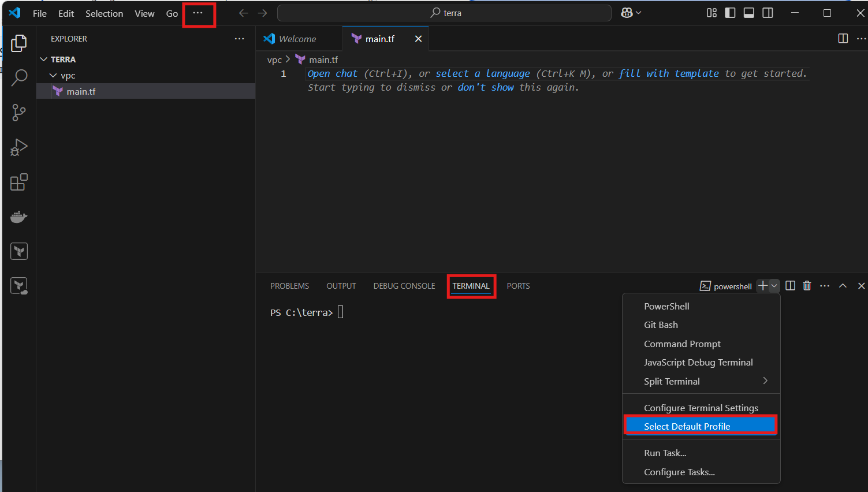Open the Run and Debug view

[19, 147]
